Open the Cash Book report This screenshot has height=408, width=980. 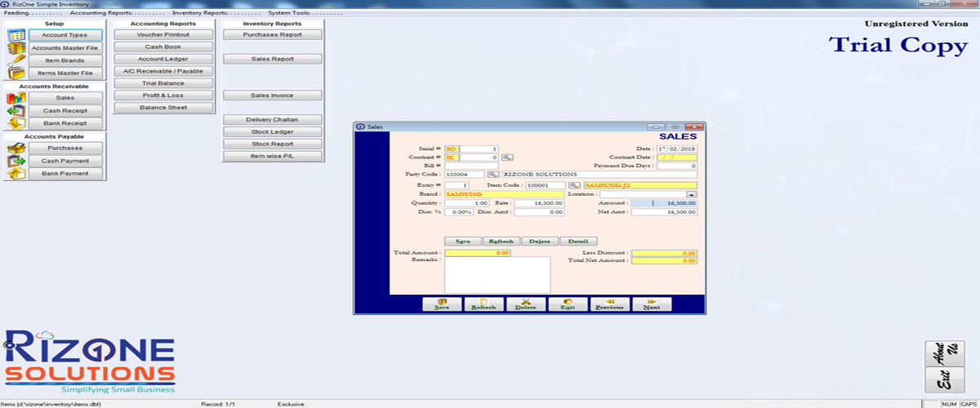pos(163,47)
